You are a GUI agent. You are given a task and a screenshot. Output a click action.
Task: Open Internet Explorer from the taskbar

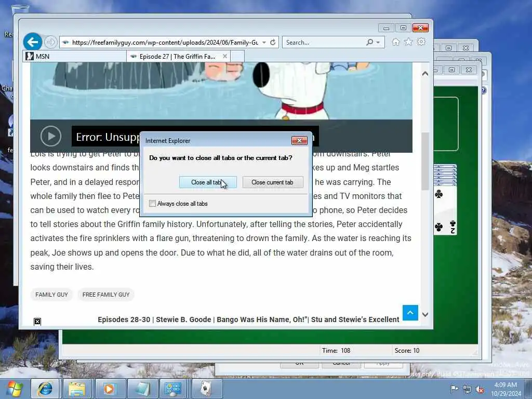pos(45,389)
